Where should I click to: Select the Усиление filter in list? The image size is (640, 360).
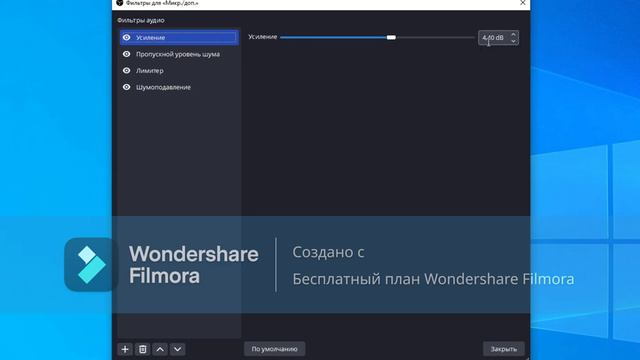[x=179, y=38]
